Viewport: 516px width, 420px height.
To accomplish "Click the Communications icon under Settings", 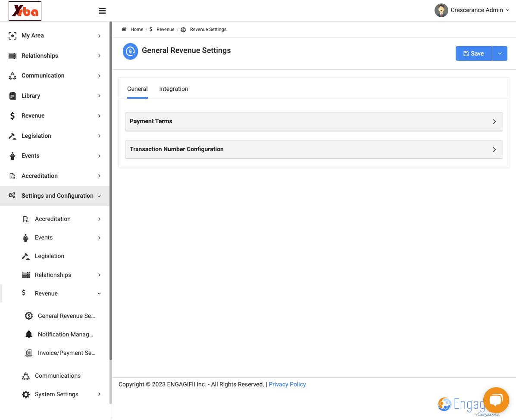I will [26, 376].
